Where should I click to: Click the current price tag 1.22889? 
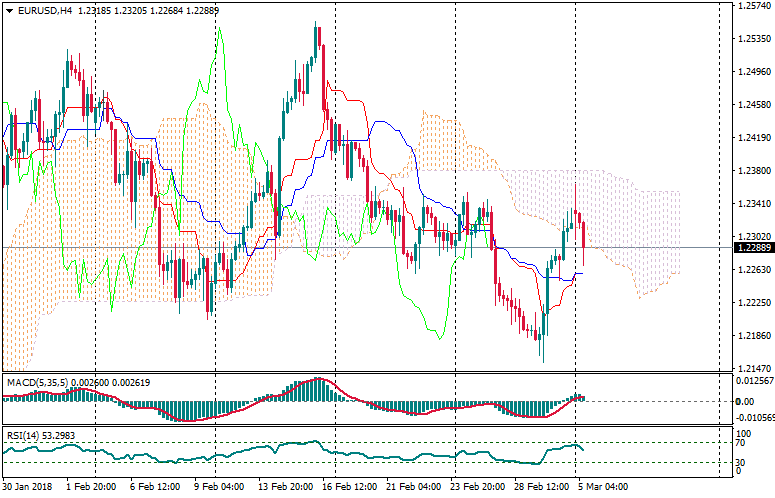pos(752,247)
